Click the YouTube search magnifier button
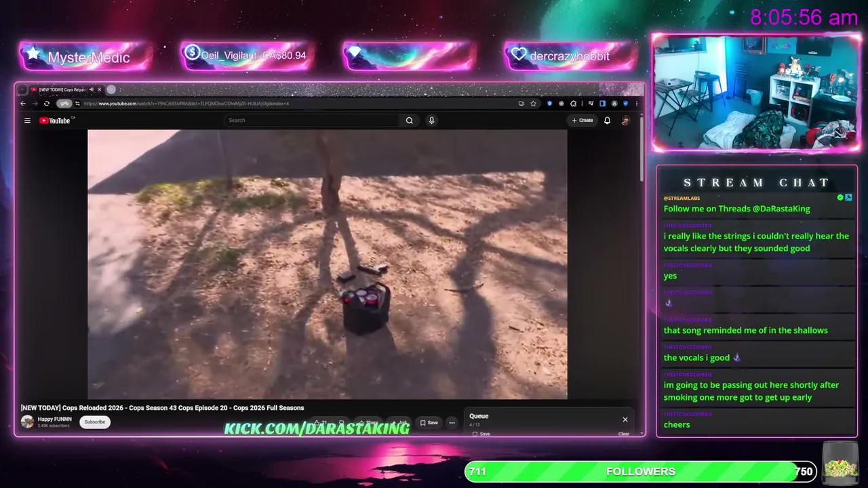Screen dimensions: 868x488 (x=410, y=121)
